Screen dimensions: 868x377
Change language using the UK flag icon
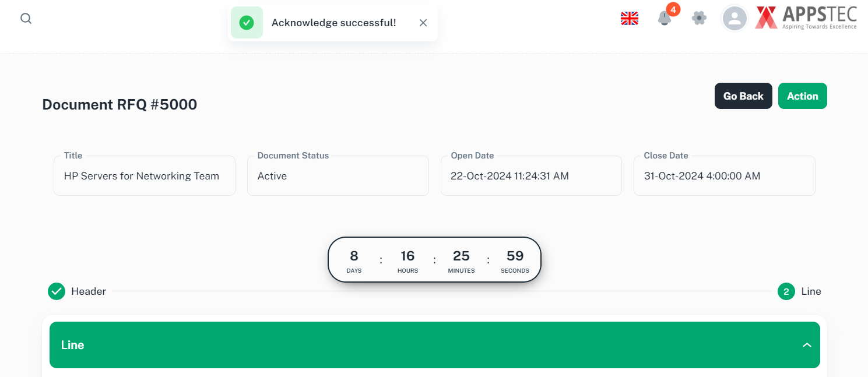click(630, 19)
